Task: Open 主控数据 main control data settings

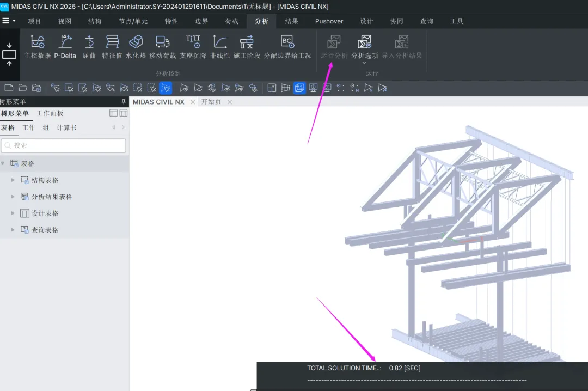Action: point(37,42)
